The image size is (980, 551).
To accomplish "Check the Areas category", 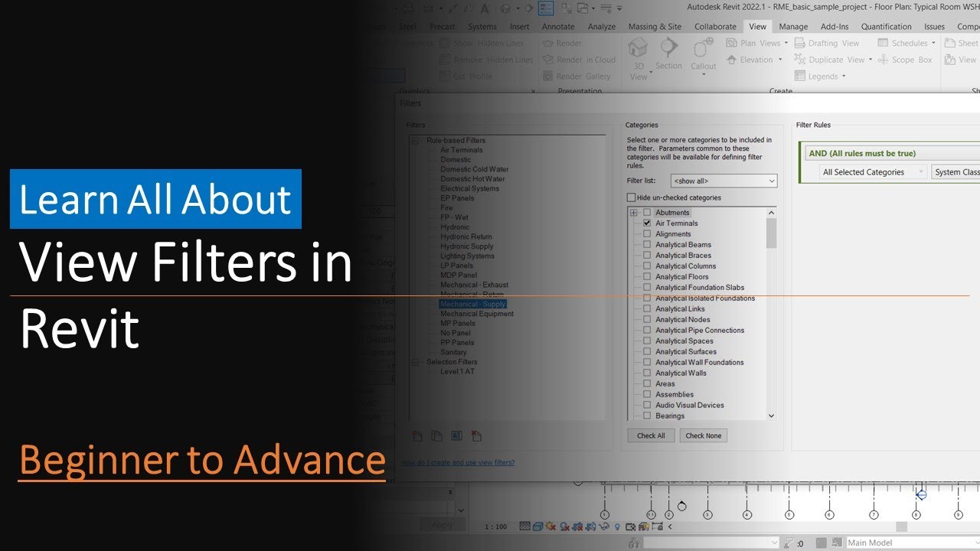I will pos(647,384).
